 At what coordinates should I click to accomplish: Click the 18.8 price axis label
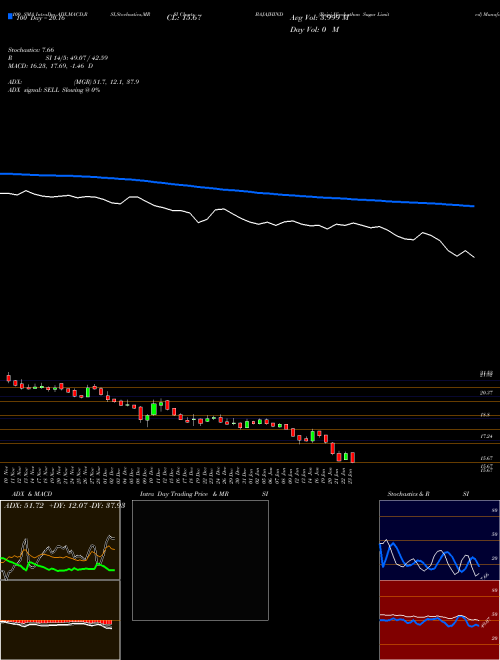pyautogui.click(x=485, y=415)
